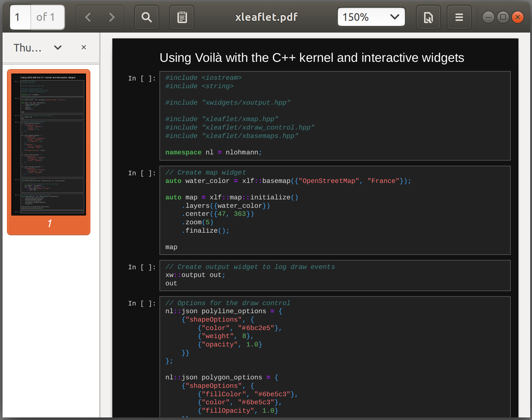Click 'xw::output out;' code line
The width and height of the screenshot is (532, 420).
pos(195,275)
